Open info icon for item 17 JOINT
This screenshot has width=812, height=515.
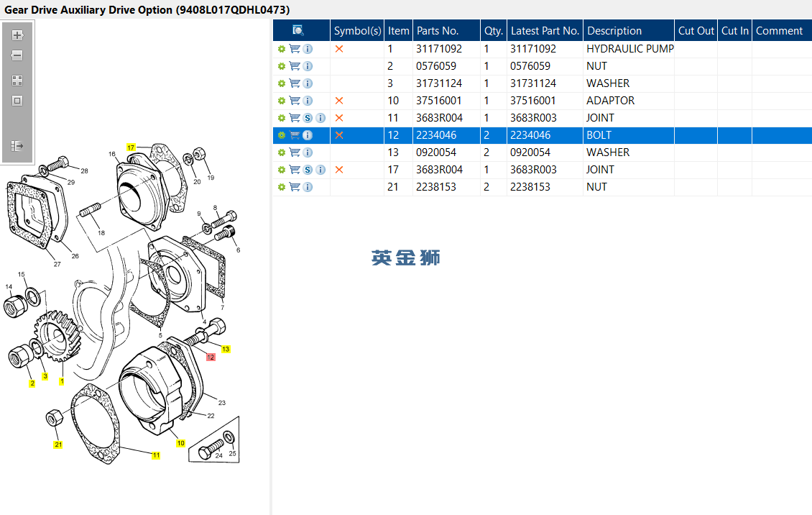pyautogui.click(x=320, y=170)
